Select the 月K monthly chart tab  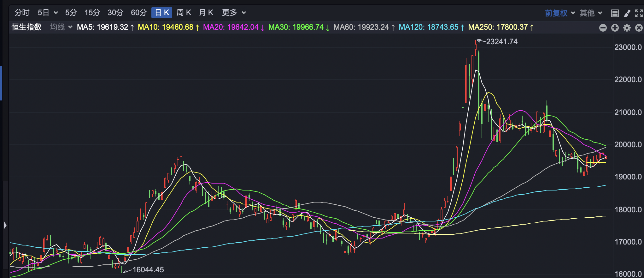coord(206,13)
